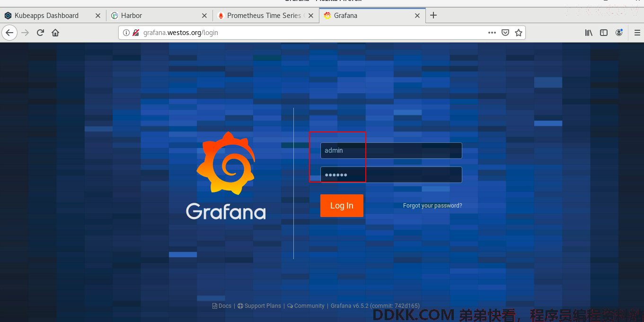Go back to the previous page
The height and width of the screenshot is (322, 644).
10,33
